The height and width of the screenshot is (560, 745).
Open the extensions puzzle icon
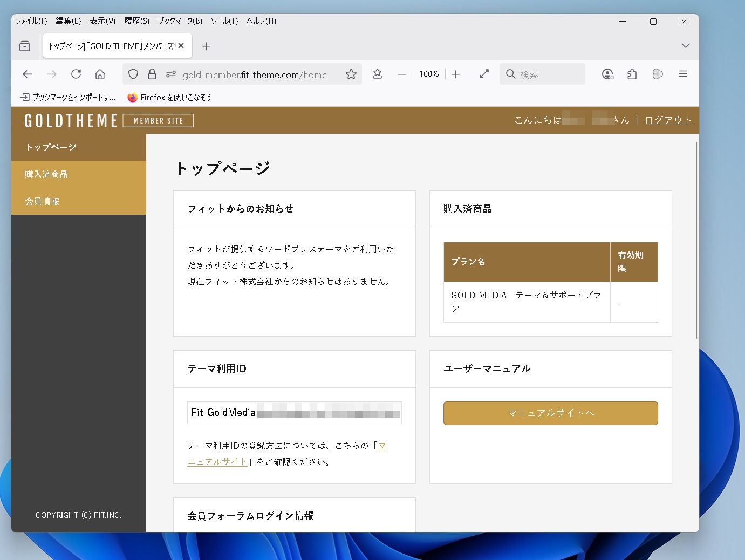[x=632, y=74]
